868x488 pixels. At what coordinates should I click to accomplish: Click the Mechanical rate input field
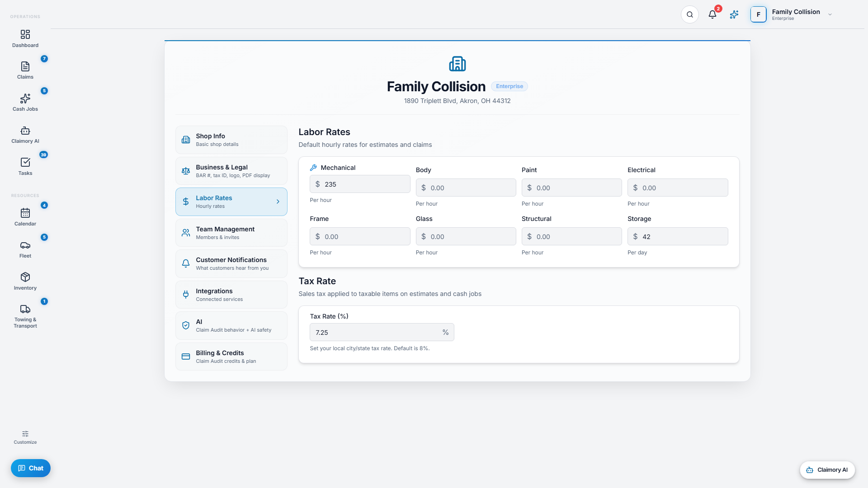pyautogui.click(x=360, y=184)
